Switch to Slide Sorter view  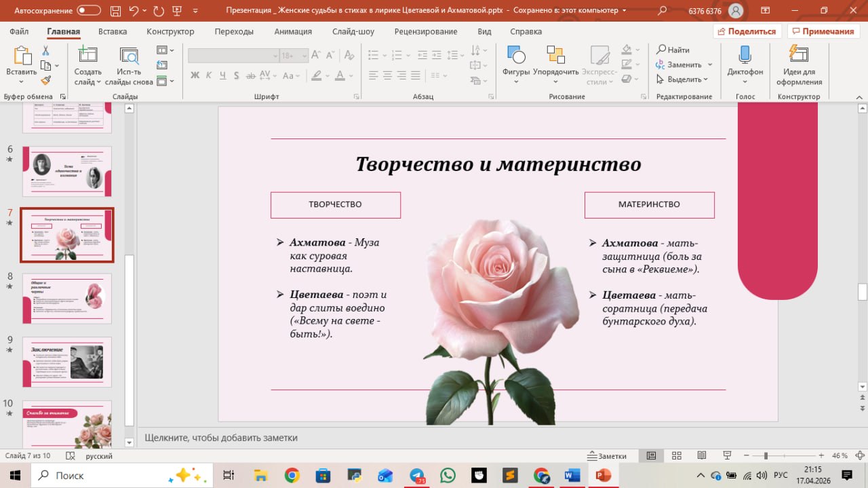tap(676, 456)
